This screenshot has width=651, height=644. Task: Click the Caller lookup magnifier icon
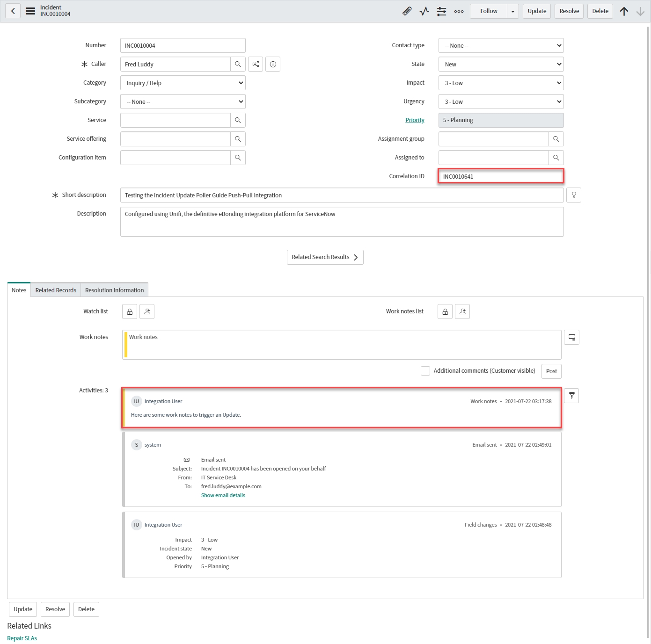(238, 64)
